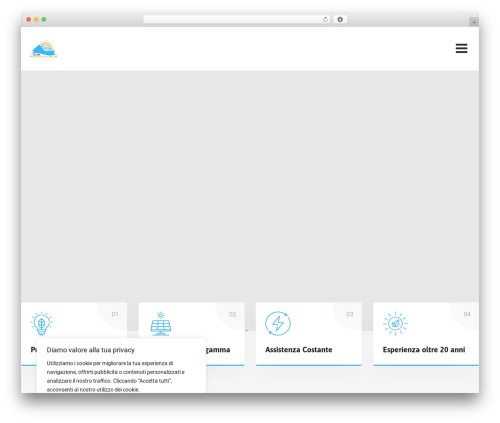Image resolution: width=500 pixels, height=423 pixels.
Task: Open the Assistenza Costante card
Action: click(x=309, y=334)
